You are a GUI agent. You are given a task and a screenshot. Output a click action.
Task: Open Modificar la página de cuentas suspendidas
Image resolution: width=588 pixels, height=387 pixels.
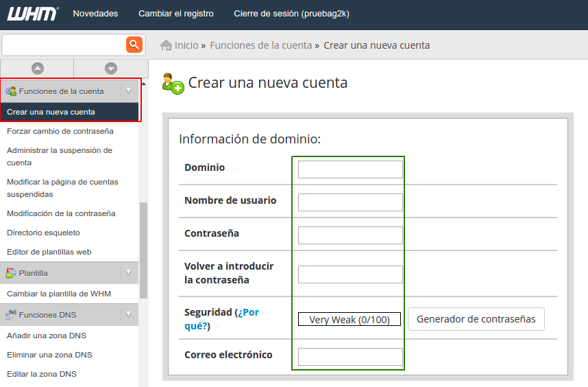click(x=62, y=188)
